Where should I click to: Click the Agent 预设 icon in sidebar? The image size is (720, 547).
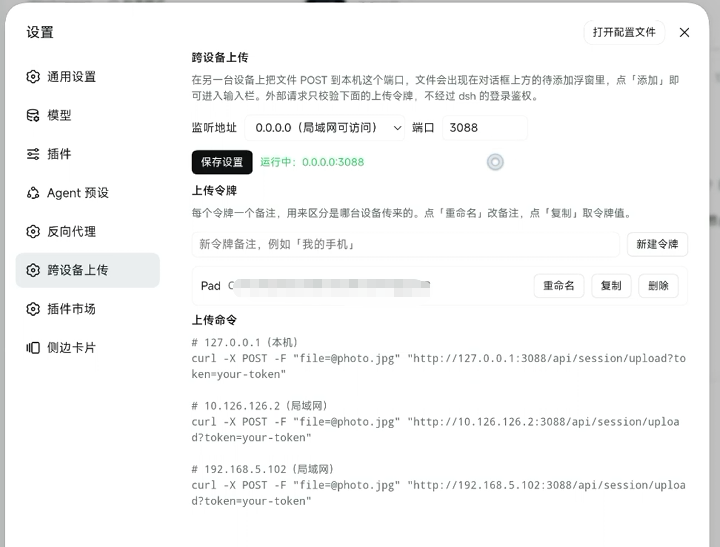pos(33,193)
